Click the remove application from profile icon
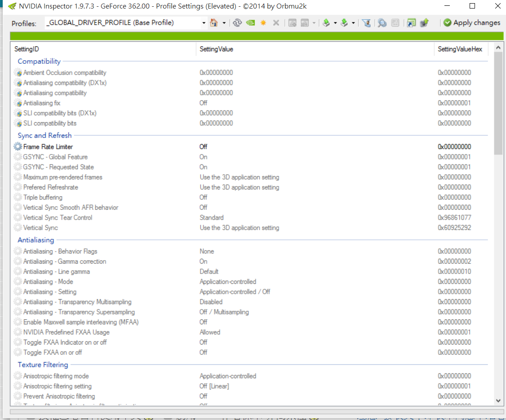 coord(305,22)
